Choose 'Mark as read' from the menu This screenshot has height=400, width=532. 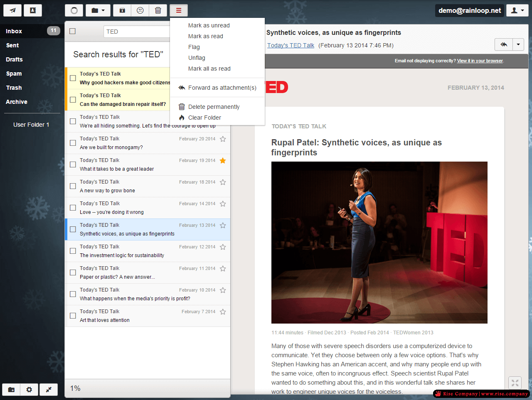217,36
